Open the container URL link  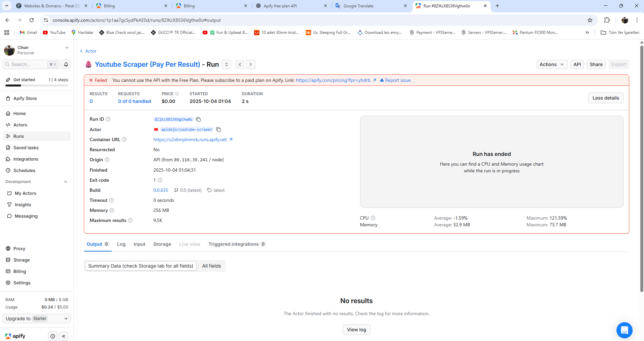193,139
